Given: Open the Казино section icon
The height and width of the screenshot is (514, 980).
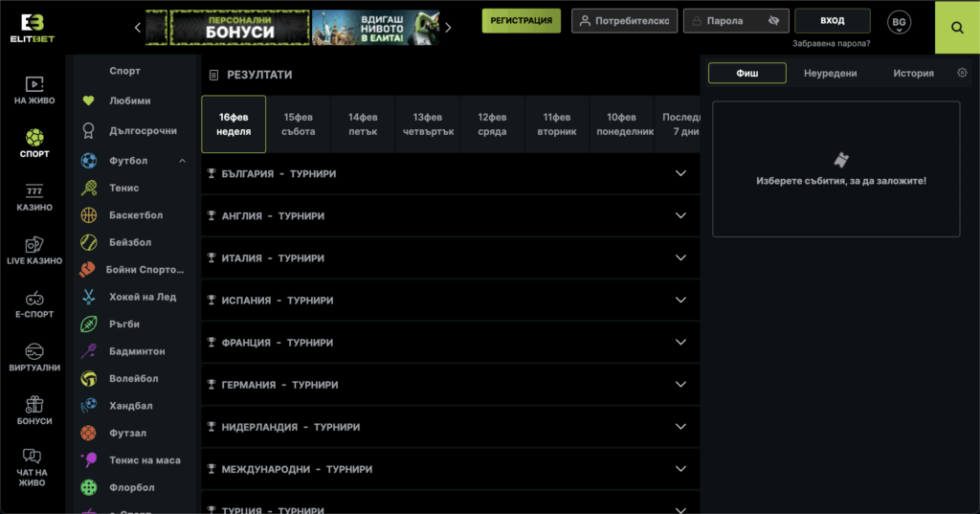Looking at the screenshot, I should pos(34,190).
